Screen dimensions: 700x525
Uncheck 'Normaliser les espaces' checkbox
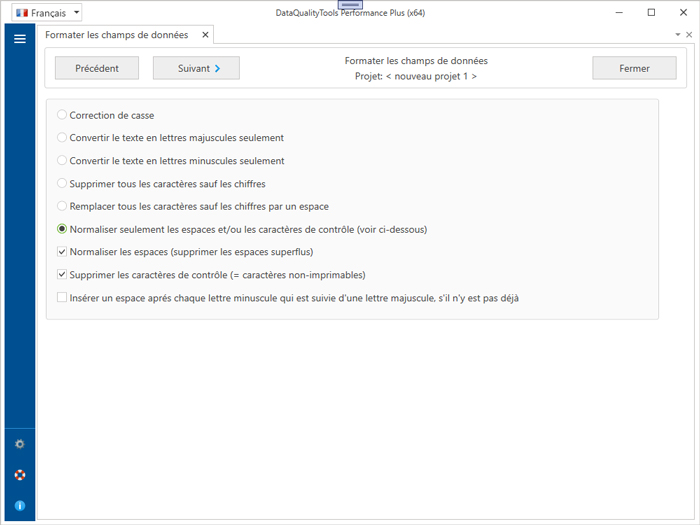pyautogui.click(x=62, y=252)
